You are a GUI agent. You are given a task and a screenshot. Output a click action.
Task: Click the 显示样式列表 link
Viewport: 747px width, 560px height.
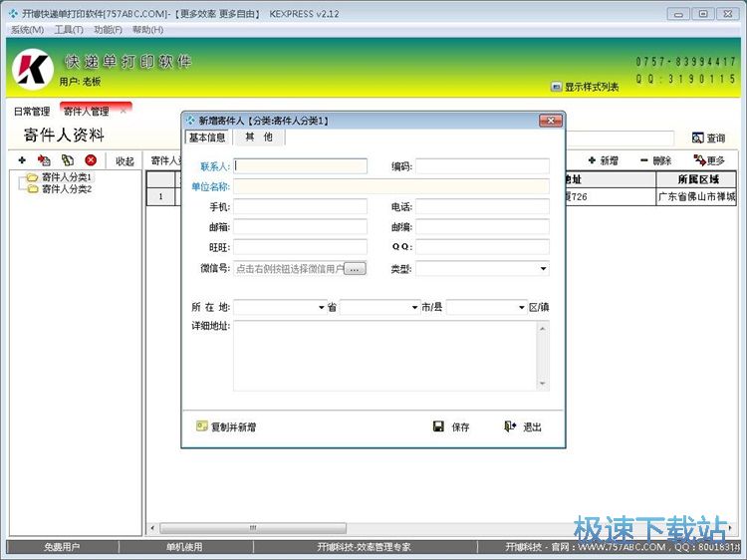pyautogui.click(x=592, y=87)
